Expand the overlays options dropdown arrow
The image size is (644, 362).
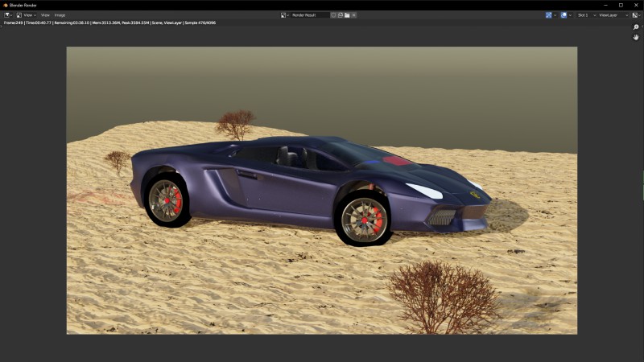click(570, 15)
